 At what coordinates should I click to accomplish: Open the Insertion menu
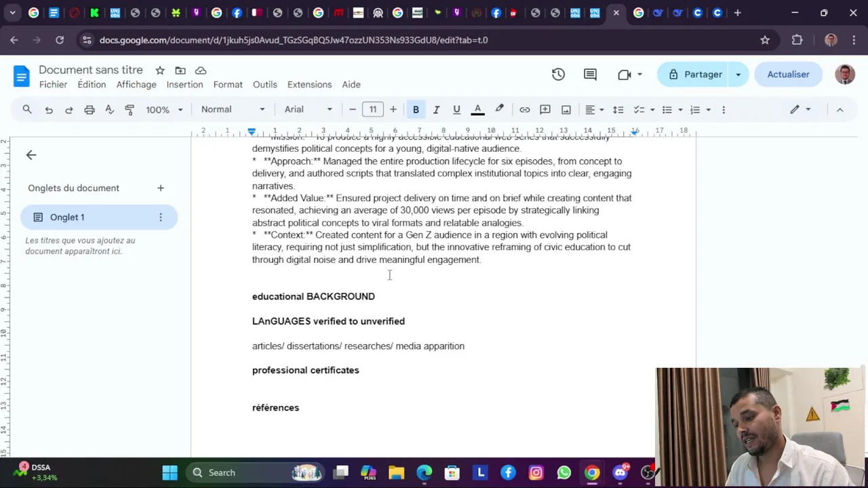pos(184,85)
